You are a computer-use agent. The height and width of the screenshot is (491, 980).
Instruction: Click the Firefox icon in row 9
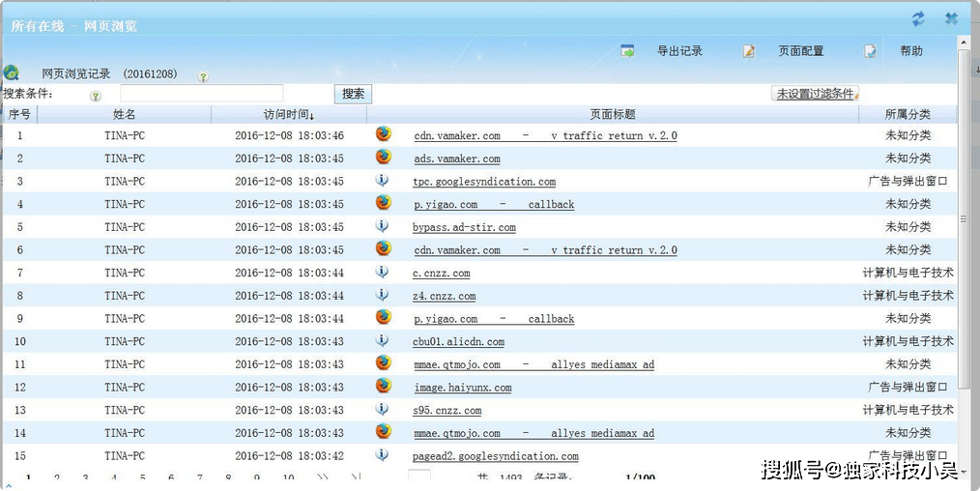(383, 317)
